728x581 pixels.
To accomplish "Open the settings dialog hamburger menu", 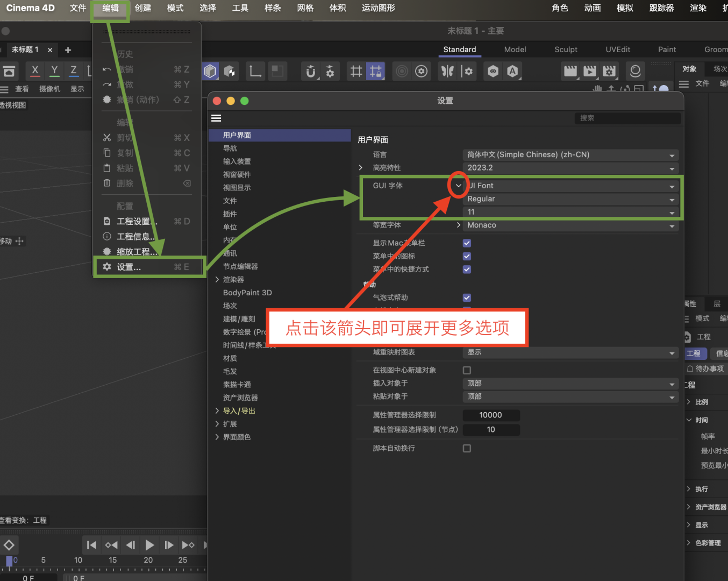I will click(x=216, y=118).
